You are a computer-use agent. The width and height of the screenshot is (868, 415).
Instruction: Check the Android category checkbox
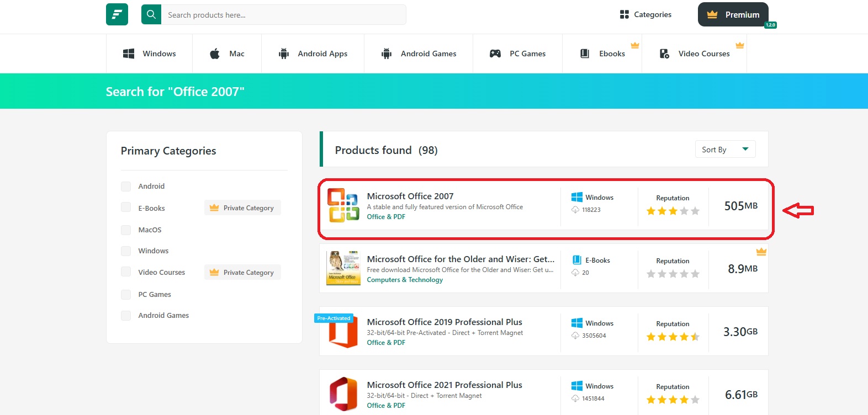(126, 187)
